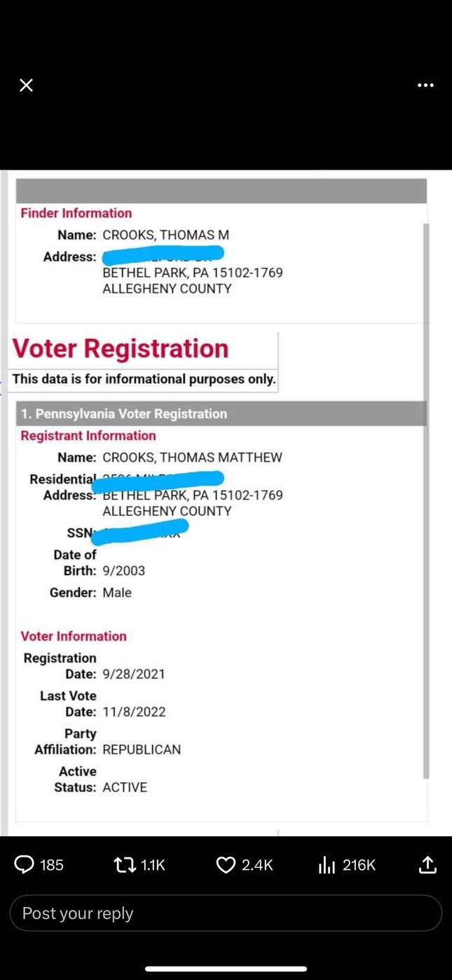Tap the informational purposes only disclaimer text
The height and width of the screenshot is (980, 452).
144,379
